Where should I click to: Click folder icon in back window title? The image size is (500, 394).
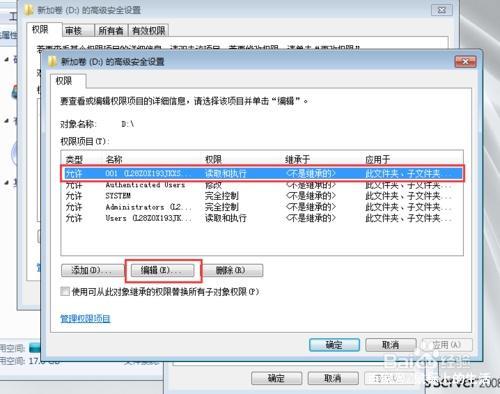point(29,10)
